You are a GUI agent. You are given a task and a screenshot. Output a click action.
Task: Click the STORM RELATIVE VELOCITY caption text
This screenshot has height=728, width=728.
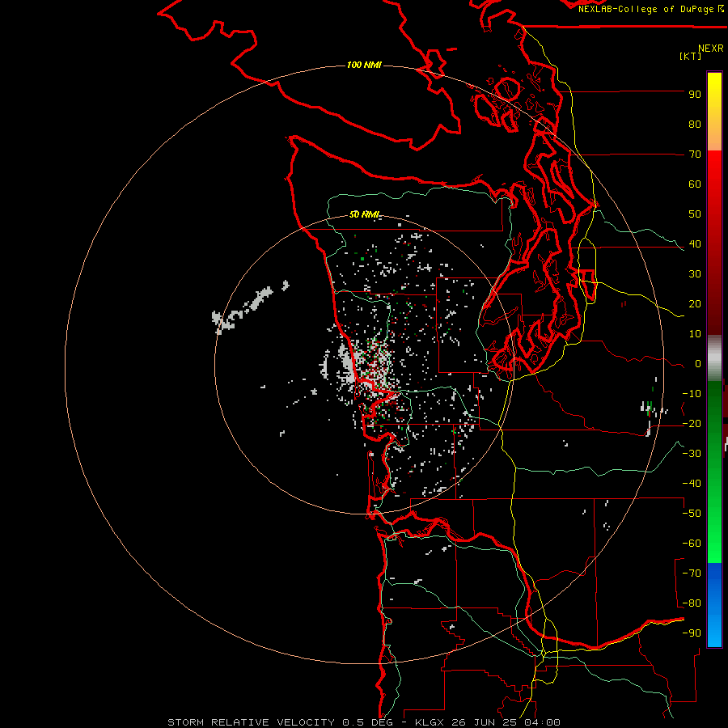(x=251, y=722)
